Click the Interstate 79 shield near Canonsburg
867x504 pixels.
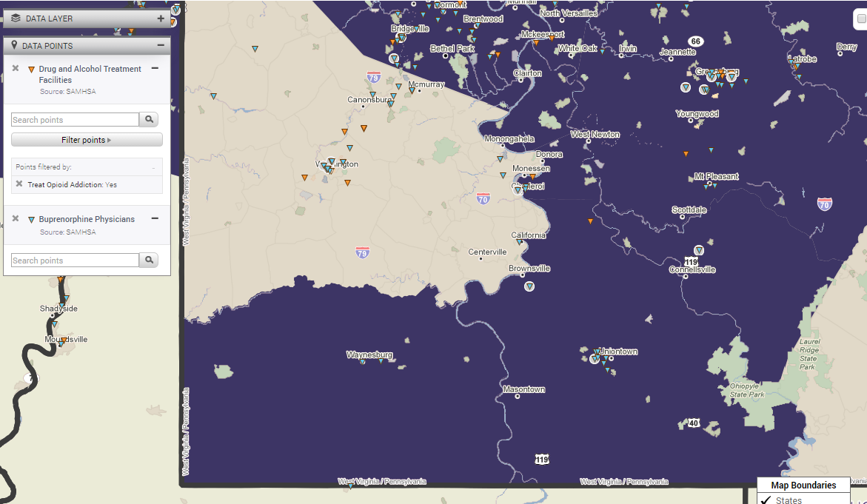point(374,77)
